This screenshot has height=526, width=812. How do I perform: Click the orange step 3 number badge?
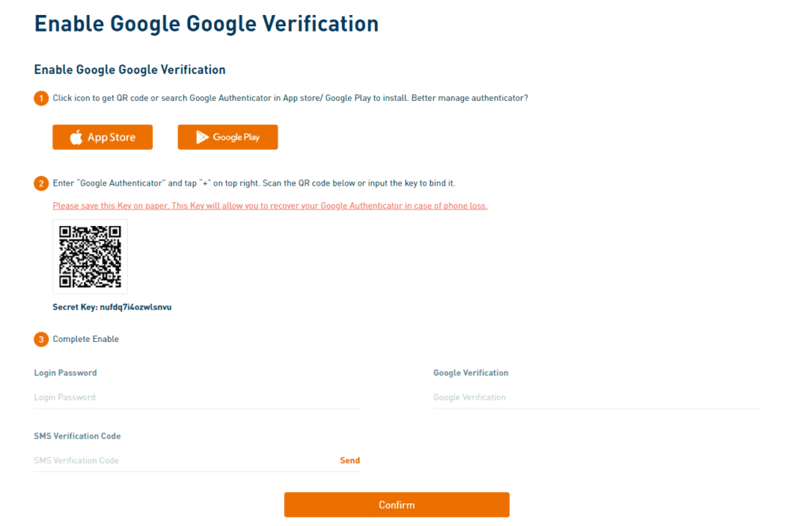(x=41, y=340)
